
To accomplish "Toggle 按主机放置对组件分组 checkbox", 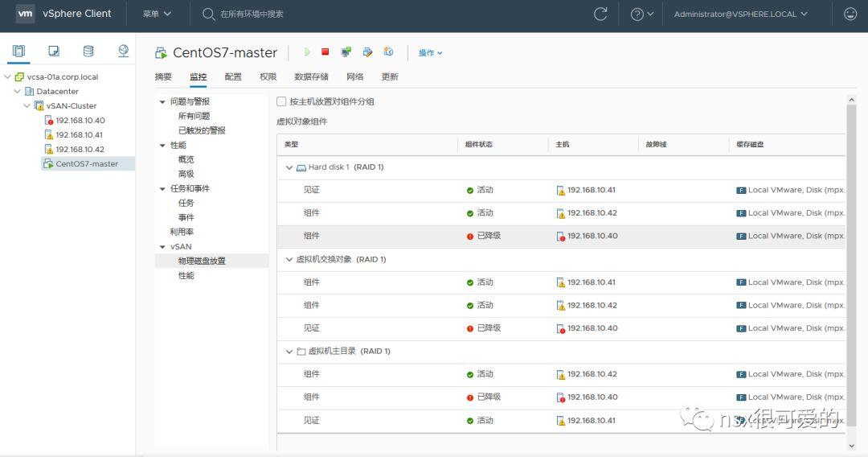I will (x=281, y=101).
